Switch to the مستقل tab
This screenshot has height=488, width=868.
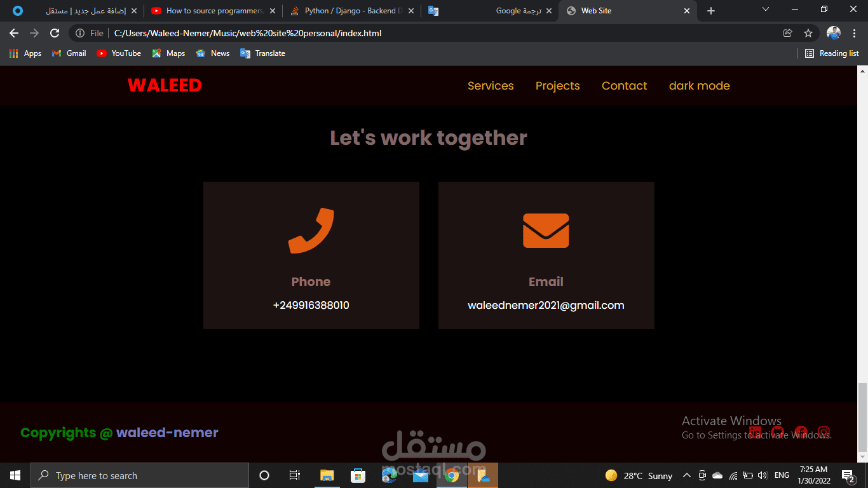coord(75,11)
